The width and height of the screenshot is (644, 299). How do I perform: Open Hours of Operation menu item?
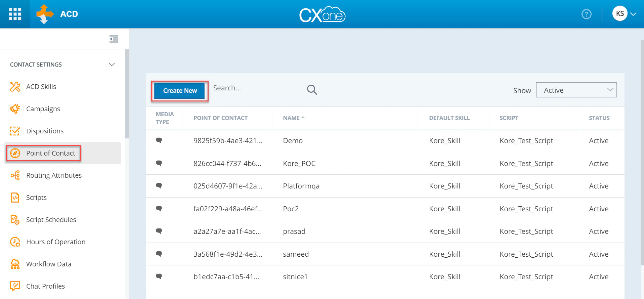point(62,242)
